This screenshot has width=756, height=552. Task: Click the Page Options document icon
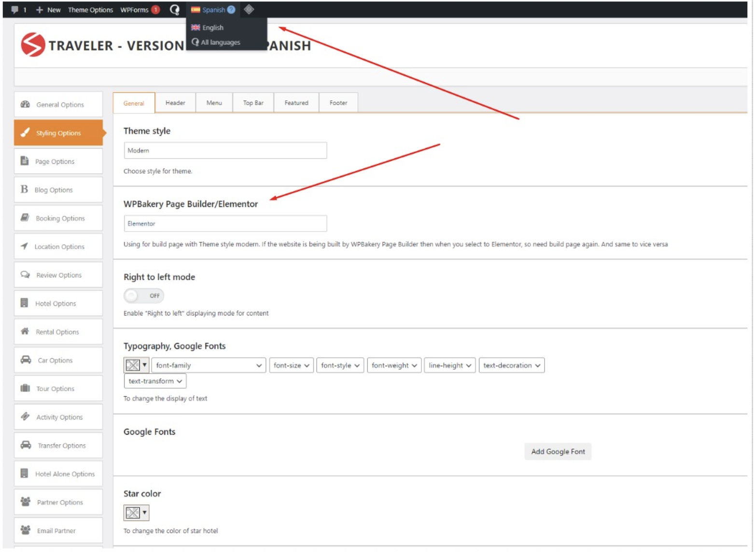point(25,161)
